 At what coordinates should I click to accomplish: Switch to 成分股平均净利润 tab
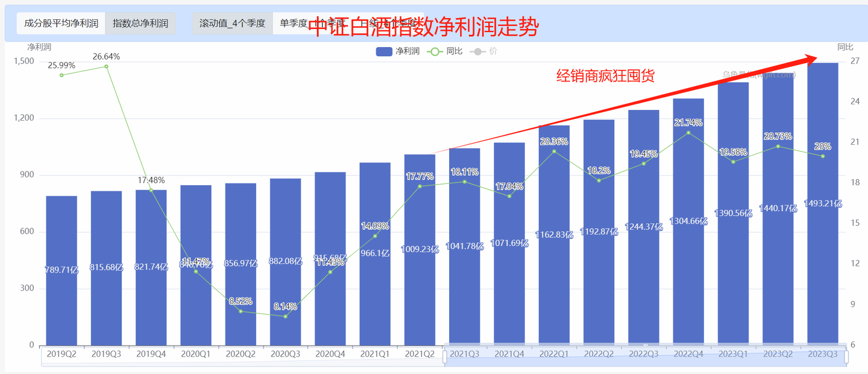(x=61, y=24)
